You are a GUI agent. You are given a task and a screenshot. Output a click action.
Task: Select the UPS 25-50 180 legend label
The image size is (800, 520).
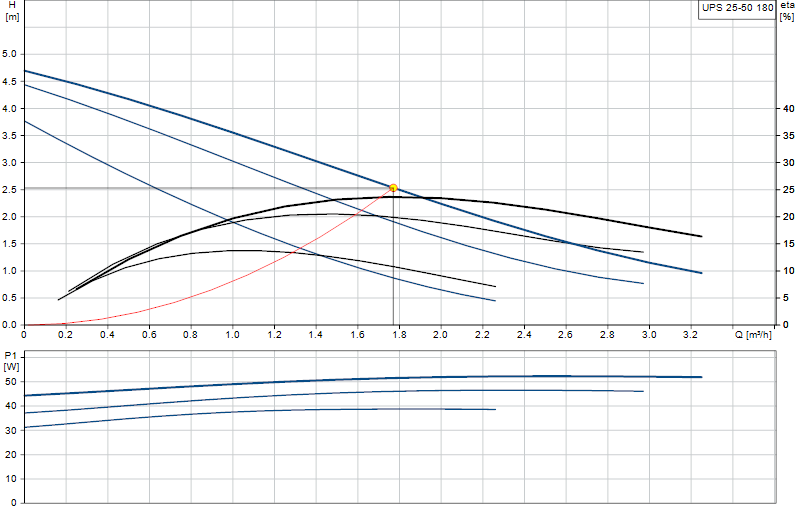point(737,8)
